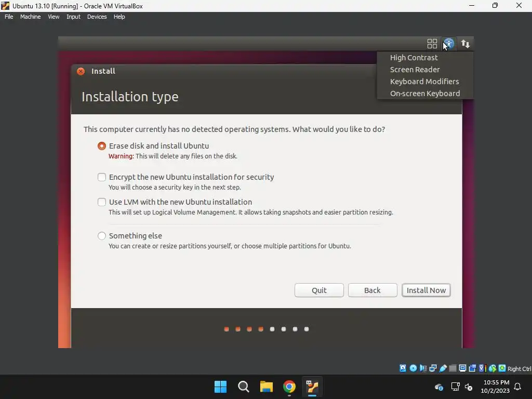Choose On-screen Keyboard from accessibility menu
The width and height of the screenshot is (532, 399).
click(x=425, y=94)
